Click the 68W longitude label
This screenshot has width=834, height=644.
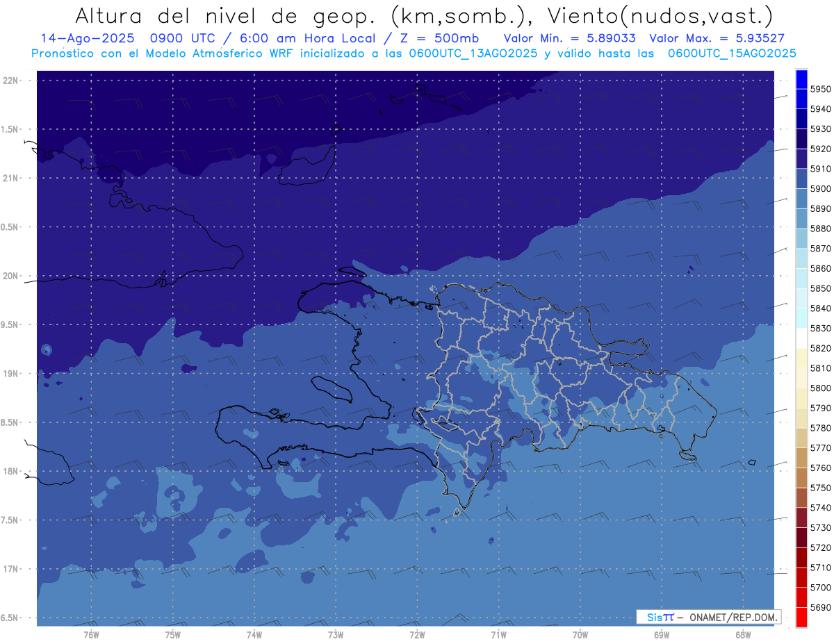pos(742,635)
